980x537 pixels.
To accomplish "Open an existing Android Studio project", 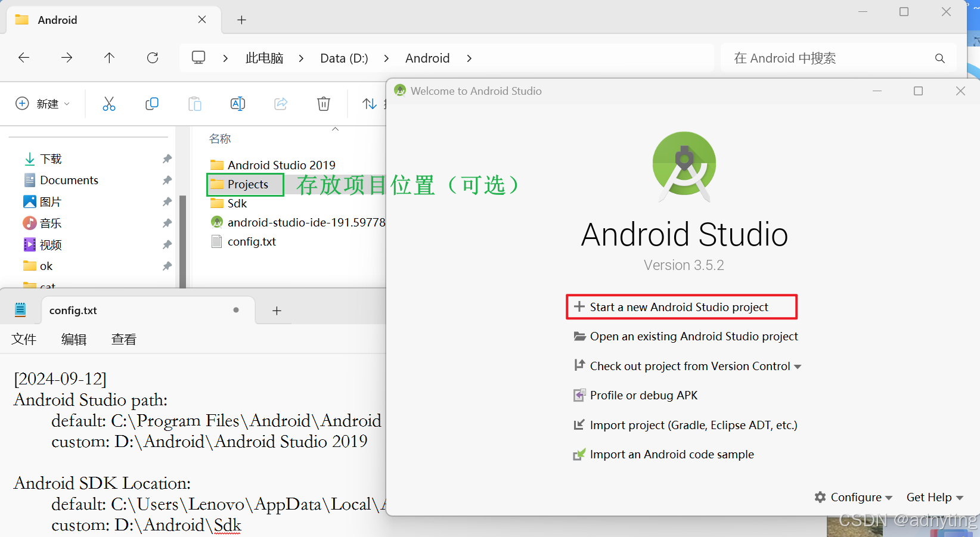I will [x=686, y=336].
